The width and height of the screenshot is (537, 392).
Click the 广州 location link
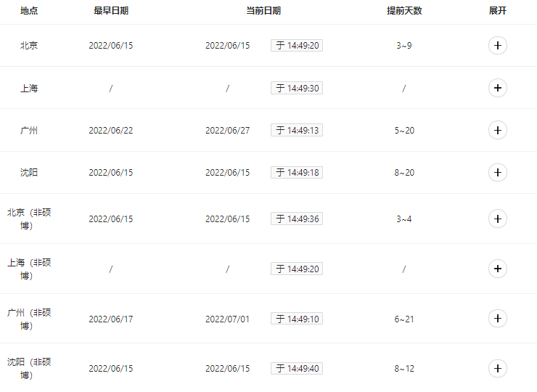point(29,131)
